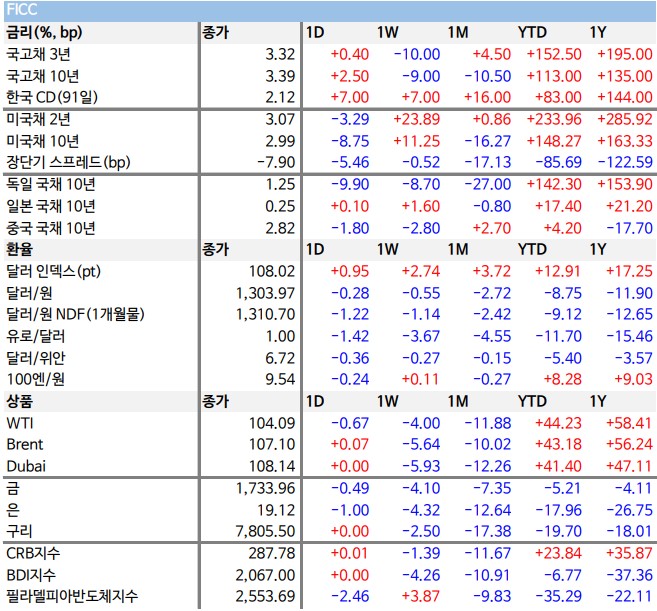Select 달러 인덱스(pt) row label

[53, 272]
